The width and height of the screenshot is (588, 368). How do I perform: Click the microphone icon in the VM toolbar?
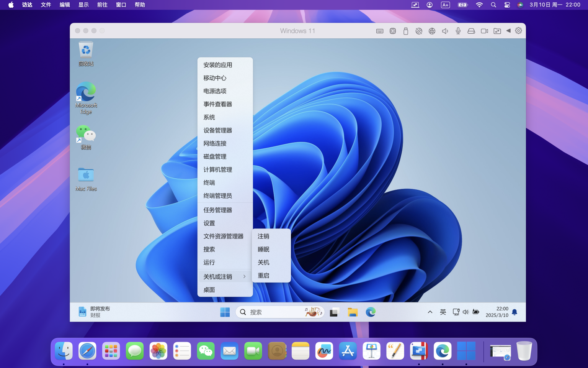tap(458, 31)
